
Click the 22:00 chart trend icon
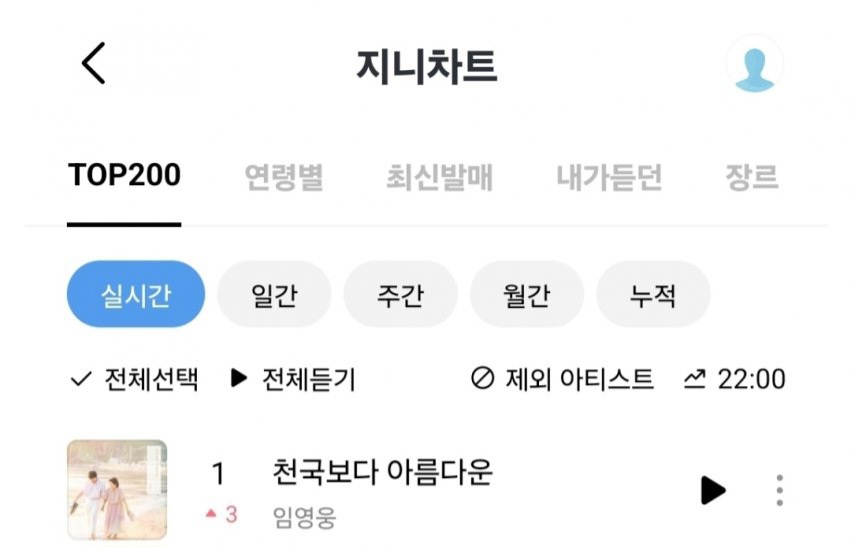695,379
